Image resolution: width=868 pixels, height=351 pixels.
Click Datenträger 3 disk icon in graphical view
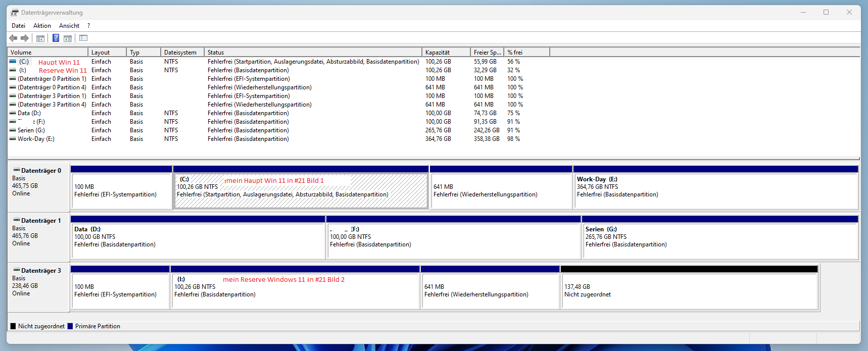pos(17,270)
